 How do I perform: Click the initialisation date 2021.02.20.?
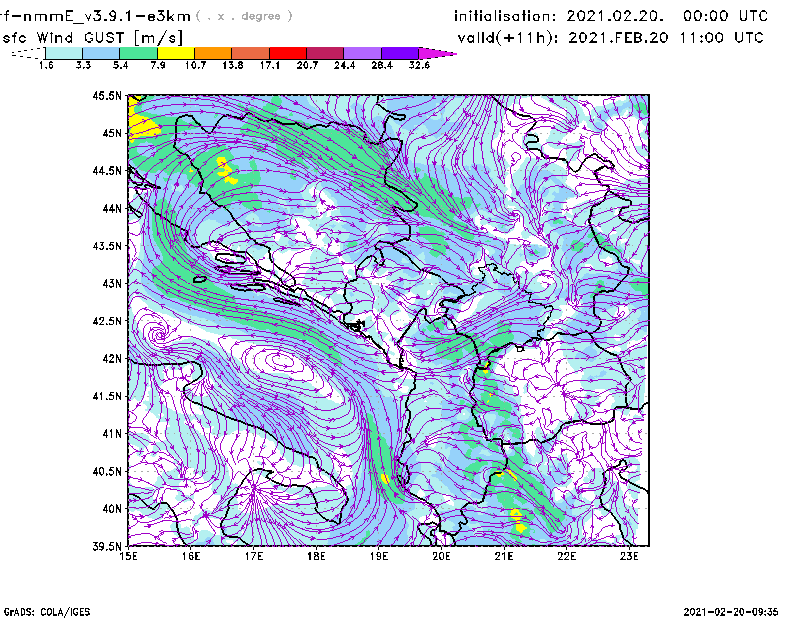[615, 16]
